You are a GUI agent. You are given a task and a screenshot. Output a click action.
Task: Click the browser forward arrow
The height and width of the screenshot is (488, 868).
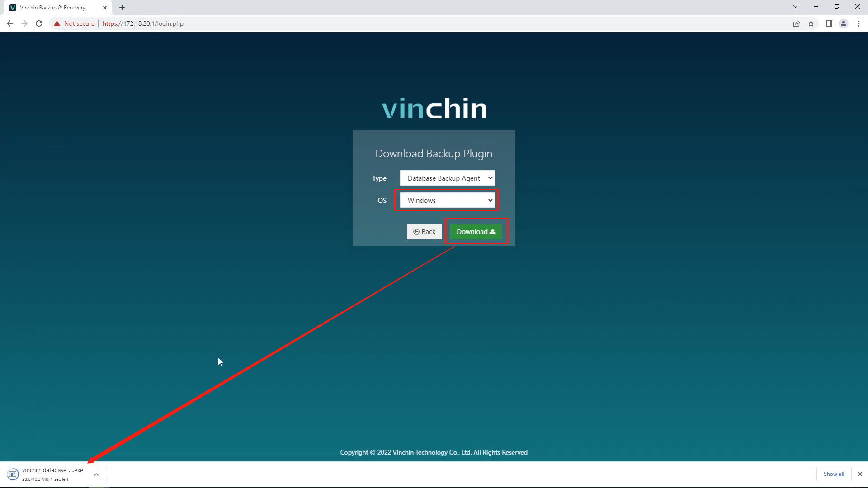(x=24, y=23)
